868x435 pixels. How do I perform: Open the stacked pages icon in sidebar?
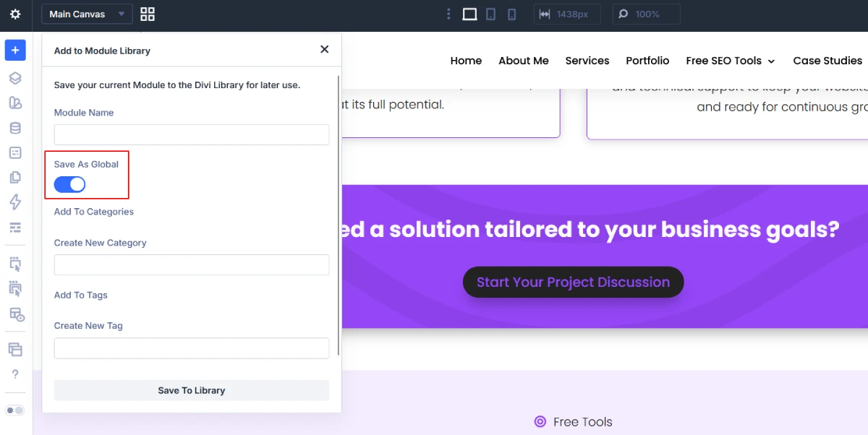[x=15, y=178]
